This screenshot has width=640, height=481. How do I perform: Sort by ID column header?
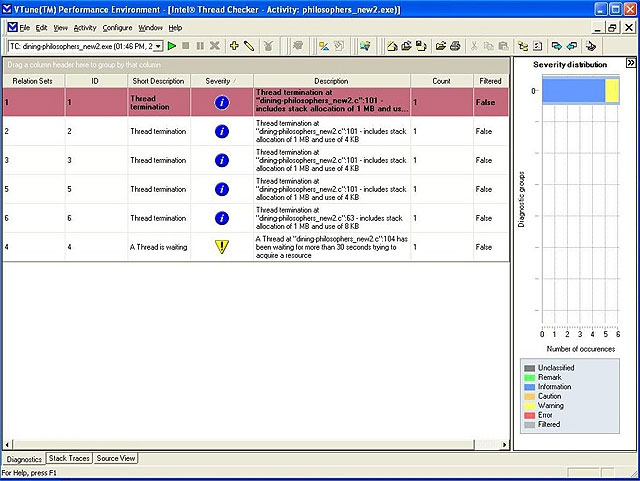(95, 81)
